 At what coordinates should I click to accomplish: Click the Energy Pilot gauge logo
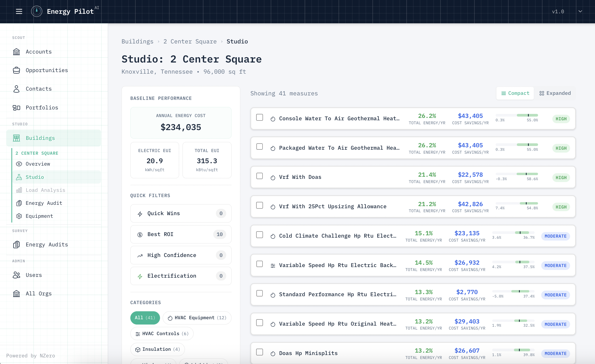(37, 11)
